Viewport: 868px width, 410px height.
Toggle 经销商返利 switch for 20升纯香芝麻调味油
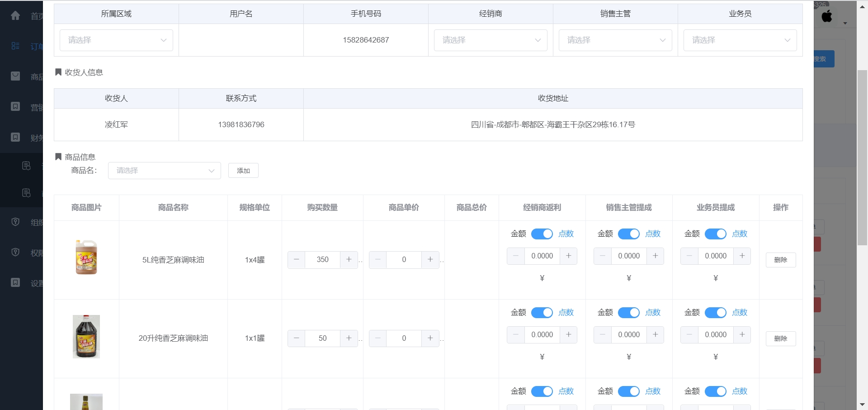pyautogui.click(x=542, y=313)
